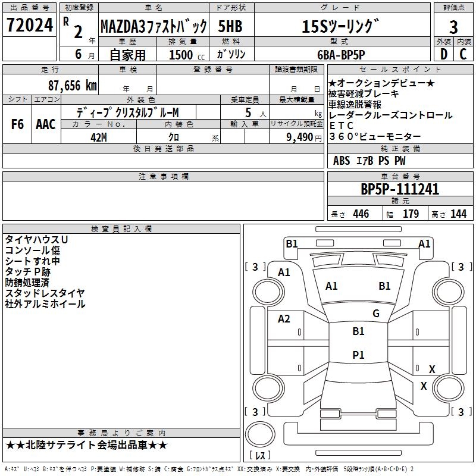This screenshot has height=476, width=476.
Task: Select grade 15Sツーリング
Action: pyautogui.click(x=340, y=26)
